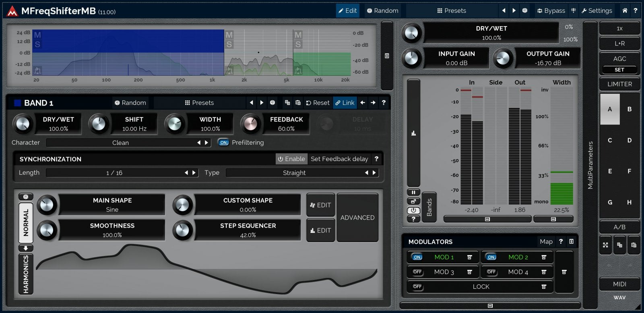This screenshot has height=313, width=644.
Task: Open MOD 1 menu icon
Action: (469, 257)
